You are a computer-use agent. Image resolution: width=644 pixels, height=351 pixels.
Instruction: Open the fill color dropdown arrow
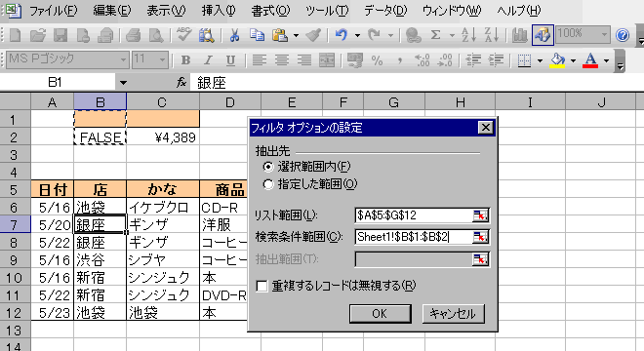click(x=573, y=60)
